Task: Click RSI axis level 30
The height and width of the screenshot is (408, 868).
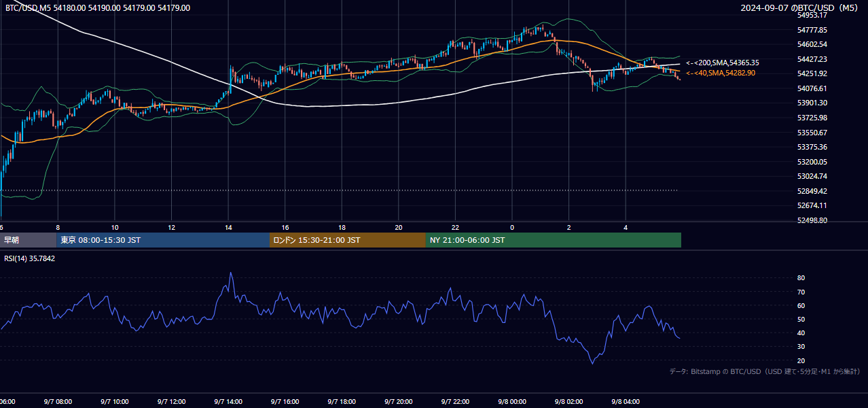Action: 801,347
